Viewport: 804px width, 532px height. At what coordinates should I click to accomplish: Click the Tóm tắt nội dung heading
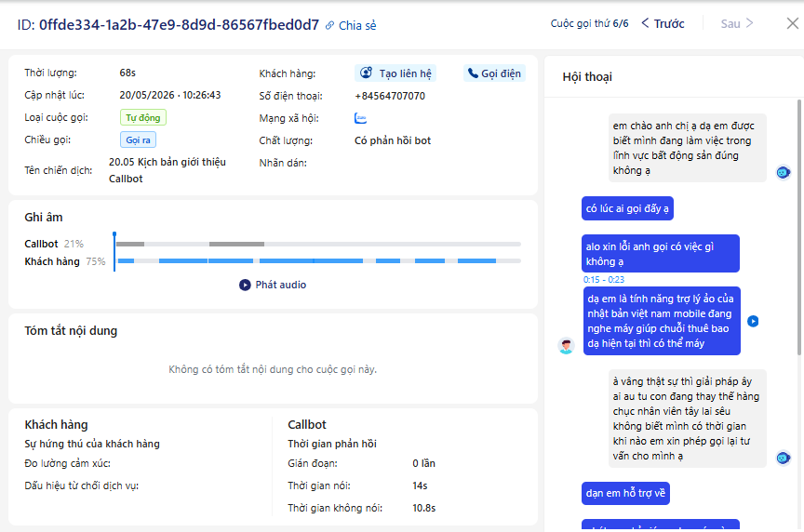click(x=71, y=330)
